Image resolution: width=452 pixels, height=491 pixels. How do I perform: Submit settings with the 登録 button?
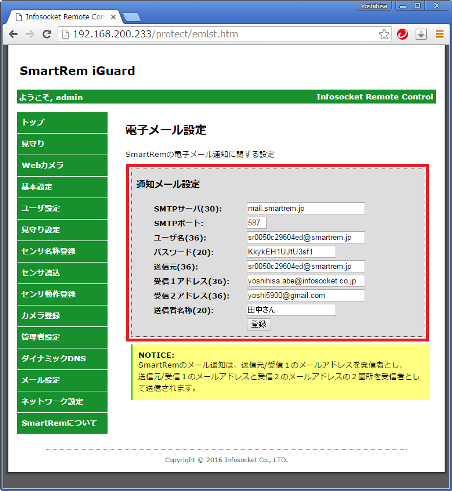pyautogui.click(x=259, y=324)
